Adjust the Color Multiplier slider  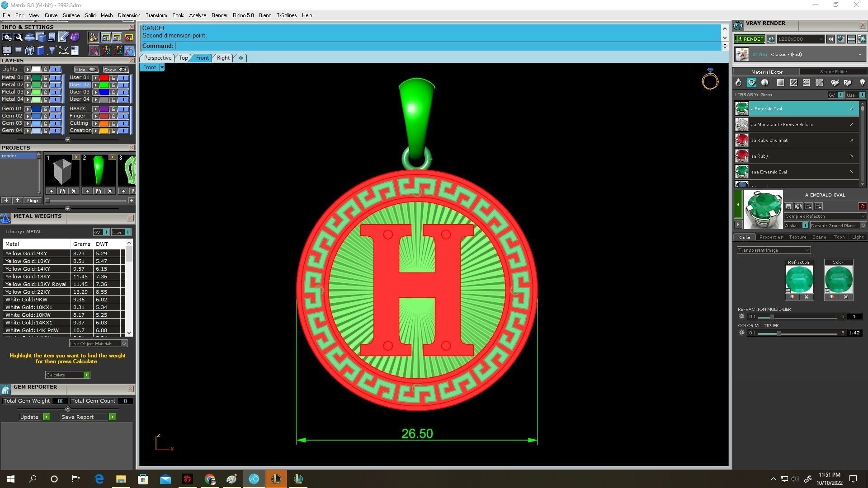(x=778, y=333)
